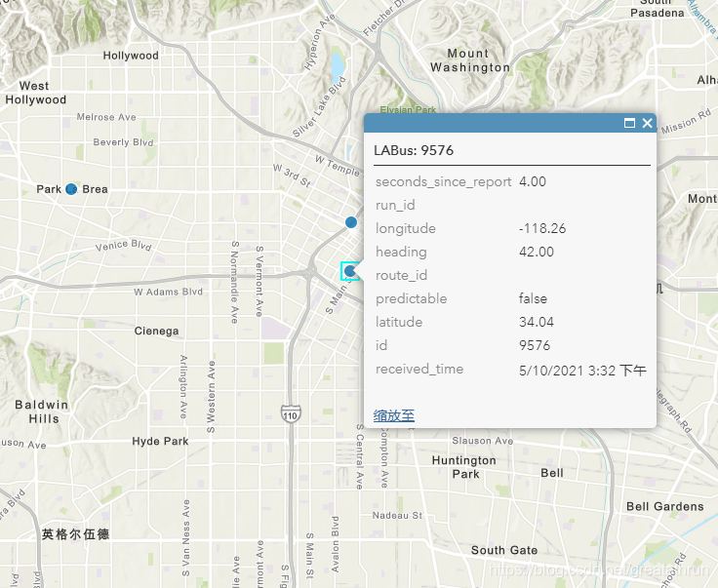
Task: Click the Interstate 110 highway shield
Action: [290, 415]
